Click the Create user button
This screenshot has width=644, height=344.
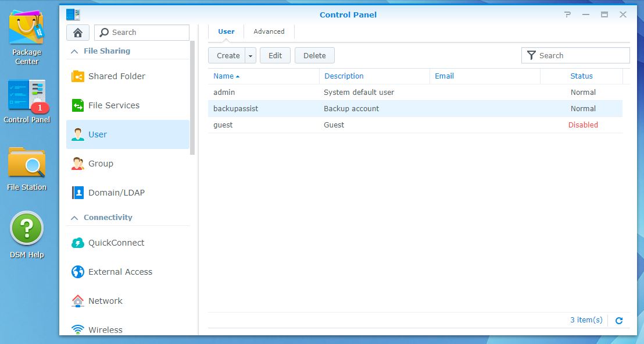click(x=227, y=55)
